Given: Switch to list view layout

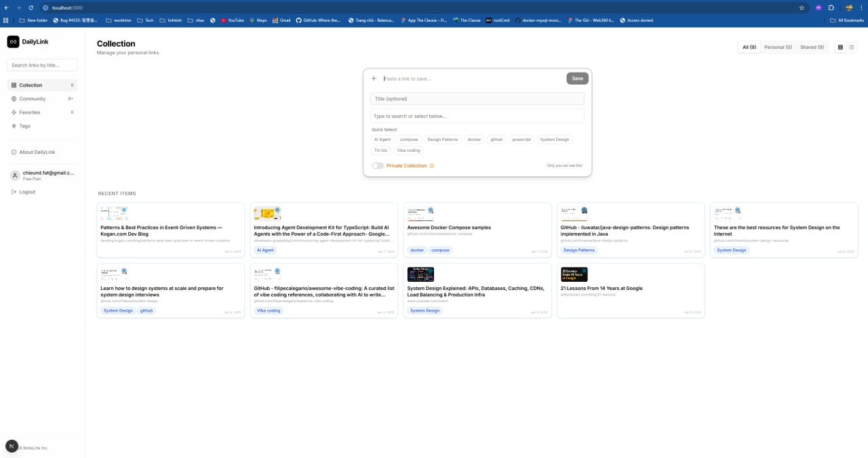Looking at the screenshot, I should point(851,47).
